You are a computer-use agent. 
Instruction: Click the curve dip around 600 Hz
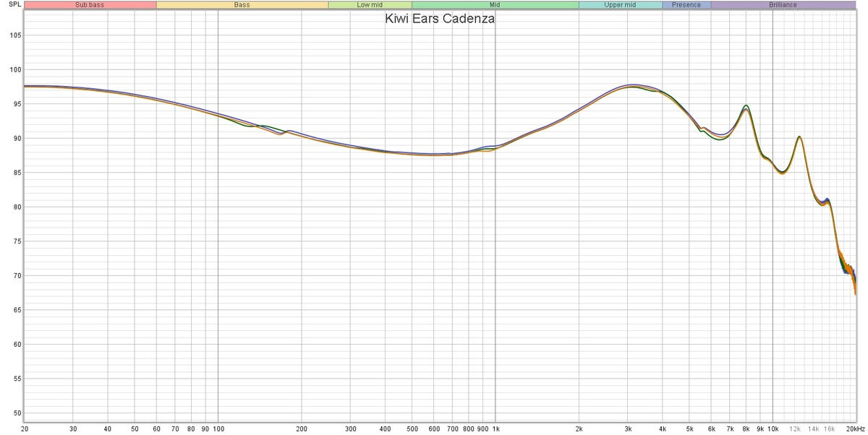434,152
